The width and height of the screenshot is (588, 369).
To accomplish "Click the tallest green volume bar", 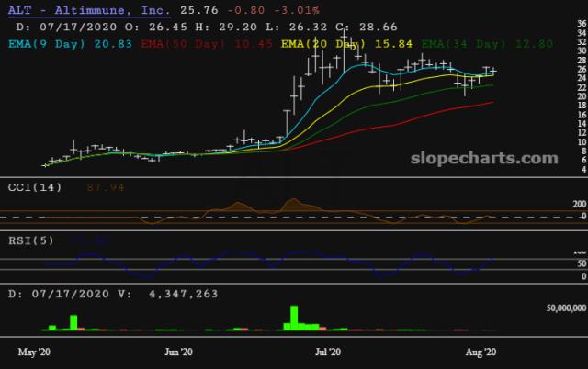I will (x=294, y=316).
